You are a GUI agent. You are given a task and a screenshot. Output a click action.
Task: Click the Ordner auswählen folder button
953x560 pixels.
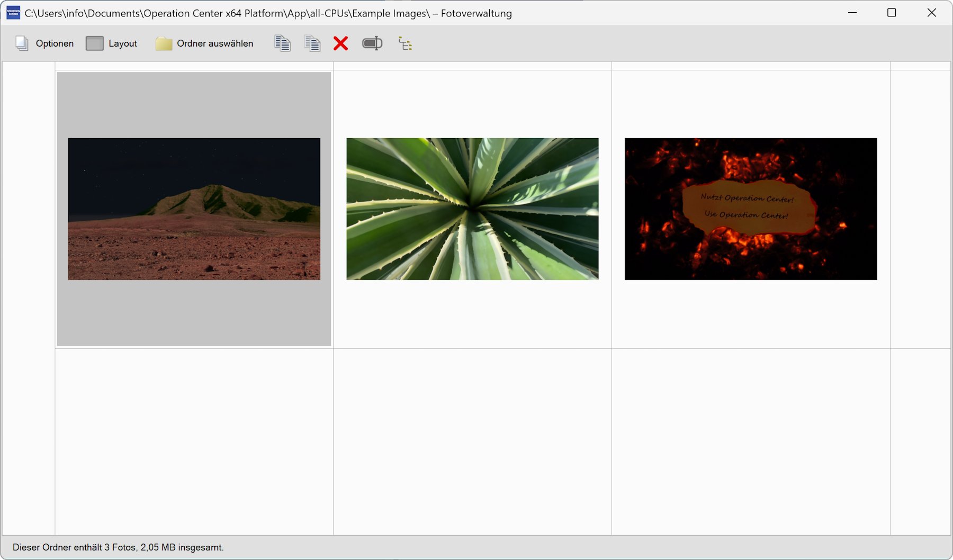click(x=204, y=43)
